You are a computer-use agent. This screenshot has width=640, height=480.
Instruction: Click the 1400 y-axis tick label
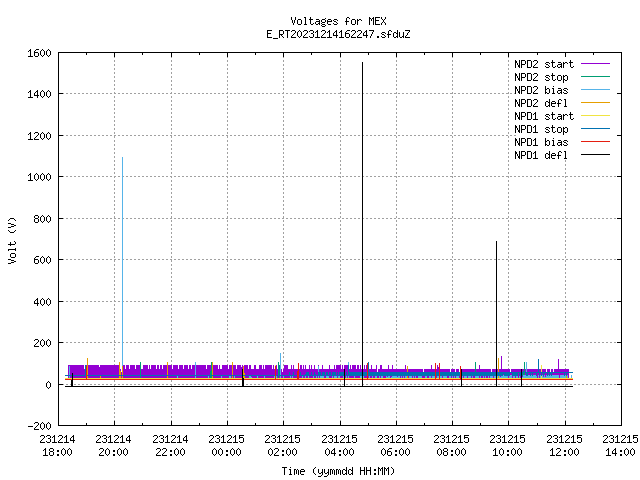pos(39,94)
